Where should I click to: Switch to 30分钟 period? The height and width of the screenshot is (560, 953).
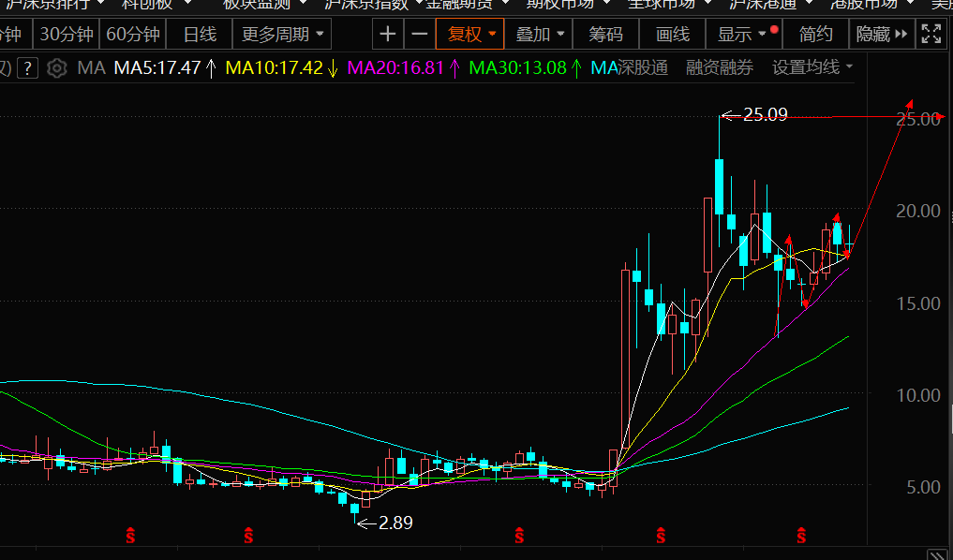click(67, 34)
